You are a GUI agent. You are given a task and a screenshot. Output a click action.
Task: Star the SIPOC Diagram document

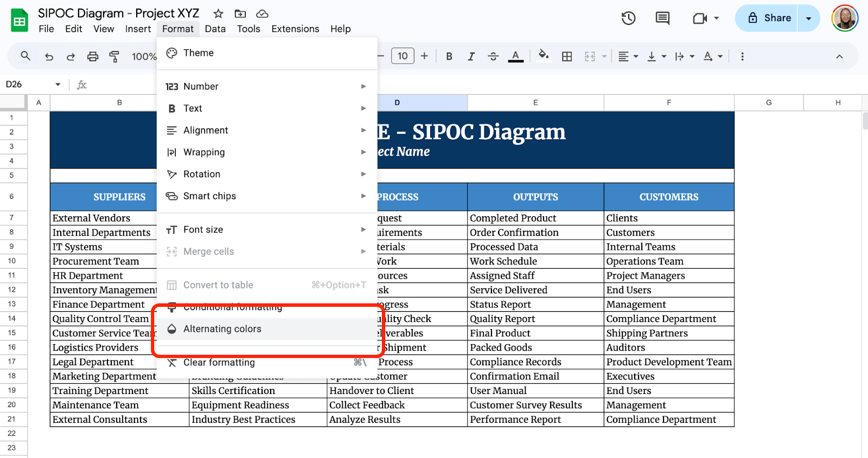218,14
